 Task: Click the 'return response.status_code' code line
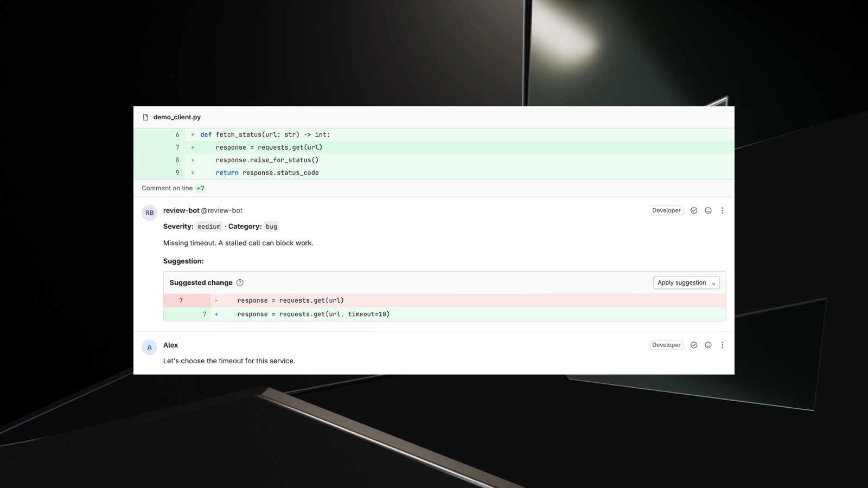click(433, 173)
